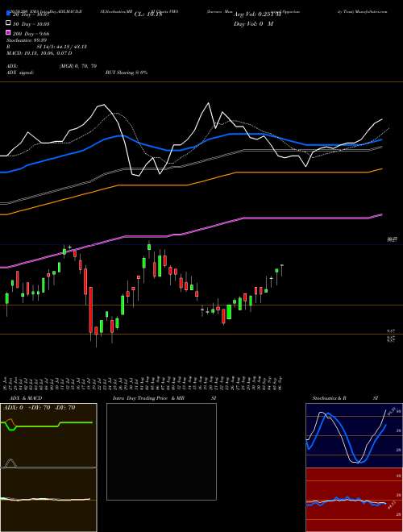Click the 'MACD: 10.13, 10.06, 0.07 D' line
403x532 pixels.
39,53
